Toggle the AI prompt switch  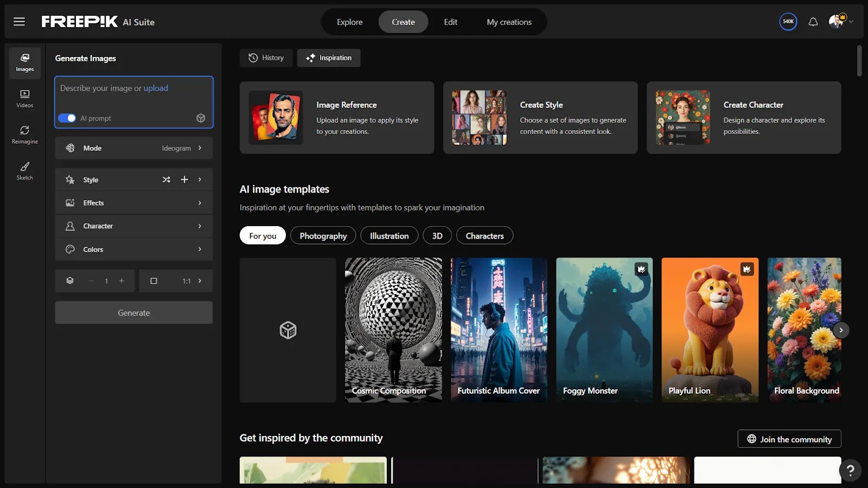coord(67,118)
